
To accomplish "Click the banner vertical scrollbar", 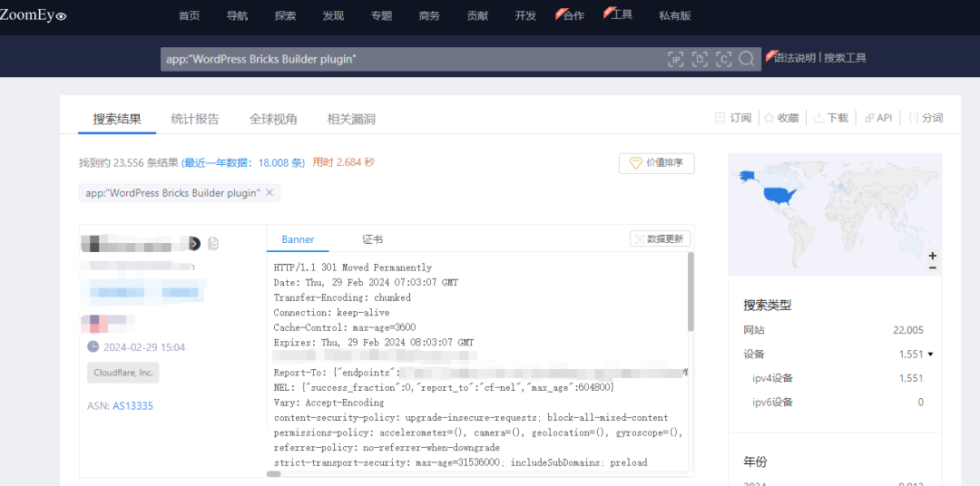I will pos(691,291).
